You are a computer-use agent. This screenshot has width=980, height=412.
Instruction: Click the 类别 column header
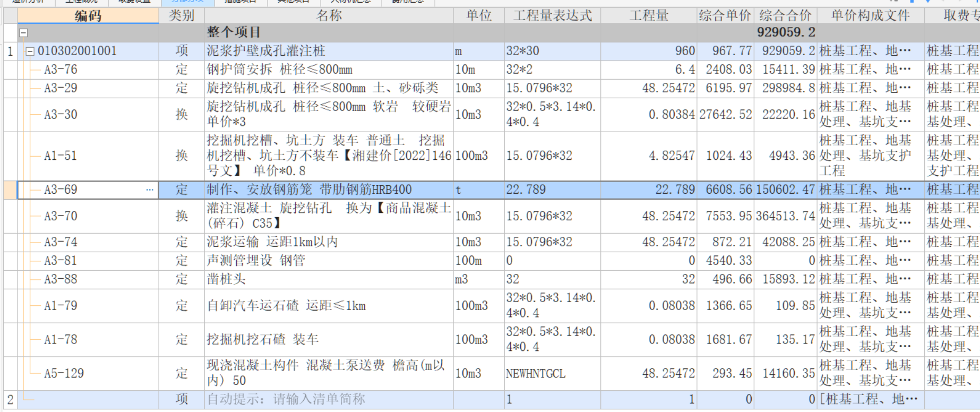tap(182, 16)
